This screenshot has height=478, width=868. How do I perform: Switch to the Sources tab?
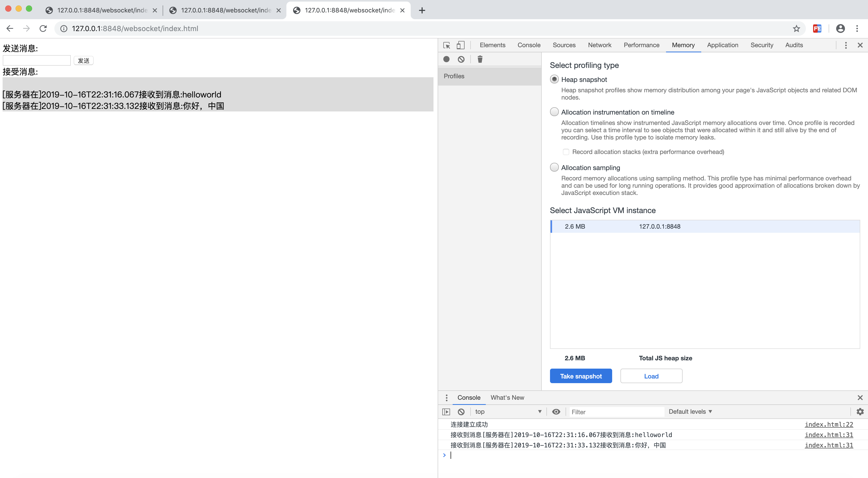point(564,45)
